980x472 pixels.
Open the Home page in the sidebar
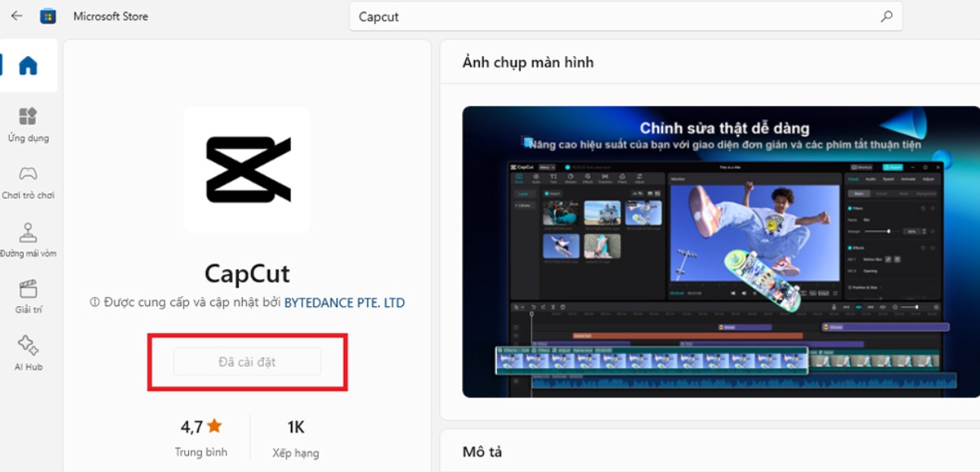click(29, 66)
